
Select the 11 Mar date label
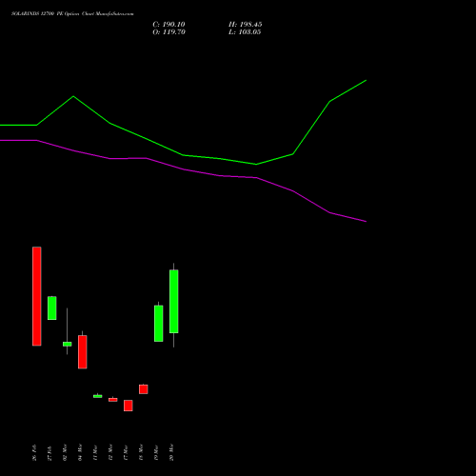click(95, 452)
